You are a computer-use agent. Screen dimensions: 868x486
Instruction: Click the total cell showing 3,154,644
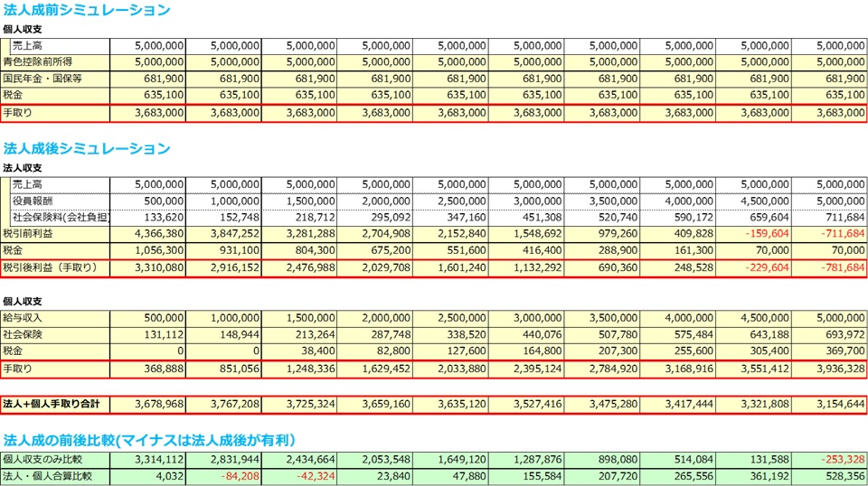[829, 404]
